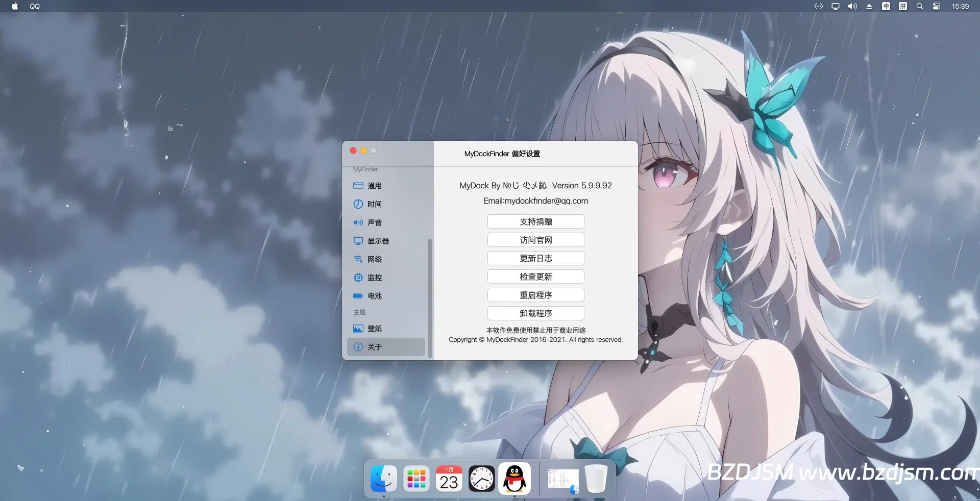Select 壁纸 picture icon in sidebar
This screenshot has height=501, width=980.
(358, 329)
